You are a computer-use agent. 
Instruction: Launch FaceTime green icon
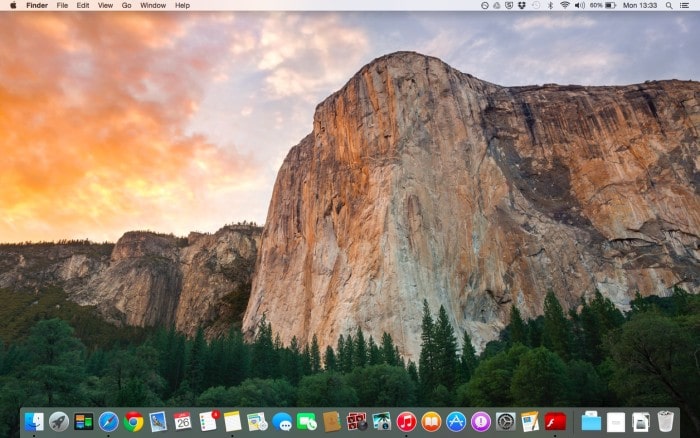[307, 421]
